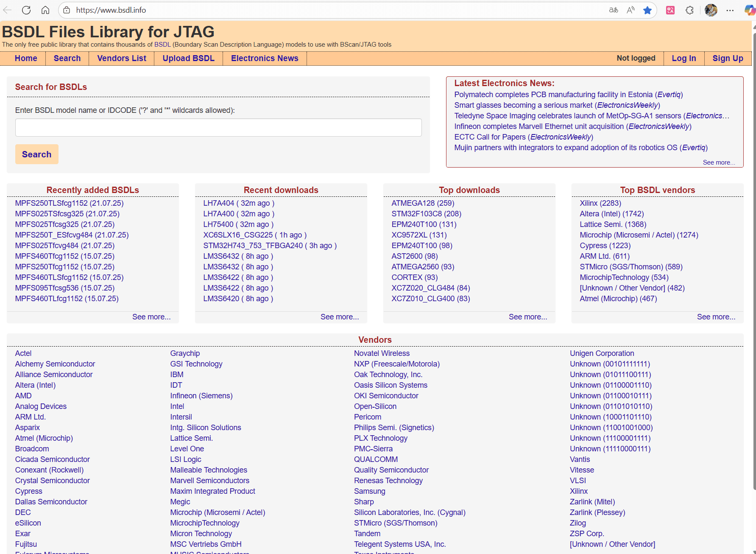Screen dimensions: 756x554
Task: Open the Copilot icon in browser toolbar
Action: coord(750,10)
